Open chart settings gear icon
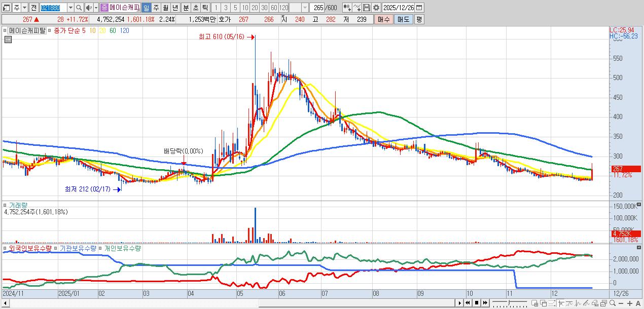644x309 pixels. coord(376,8)
